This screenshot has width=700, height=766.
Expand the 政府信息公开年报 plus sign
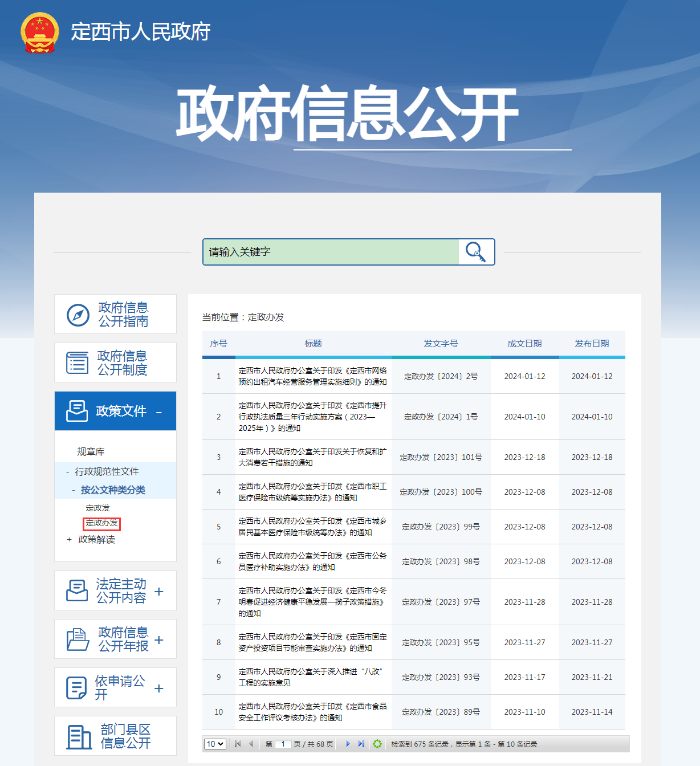(159, 639)
